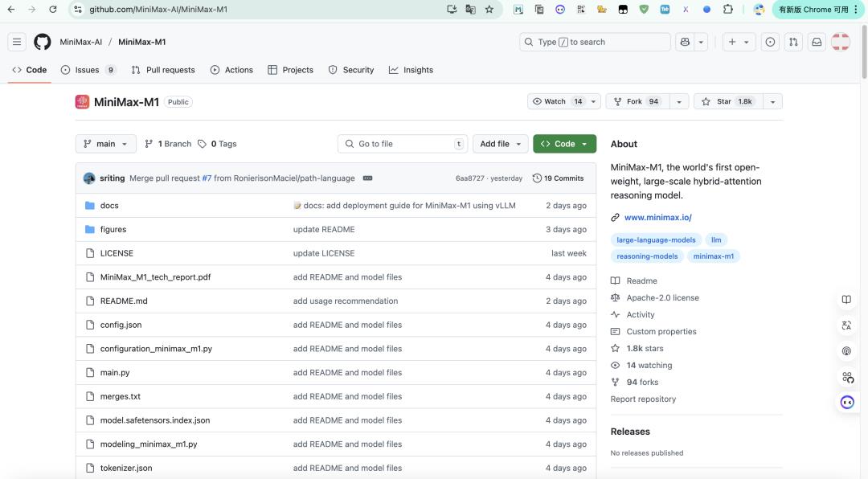The height and width of the screenshot is (479, 868).
Task: Open the Insights tab
Action: pyautogui.click(x=411, y=70)
